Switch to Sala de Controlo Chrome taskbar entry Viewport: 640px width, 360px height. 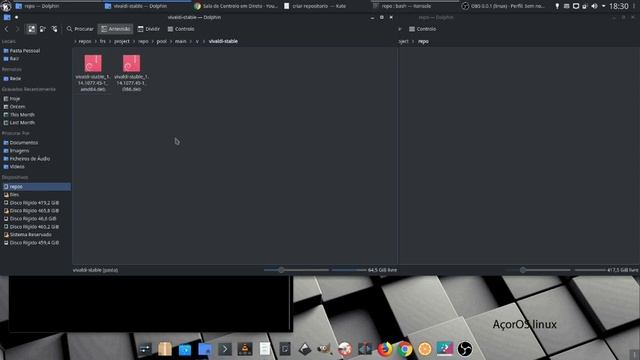236,6
